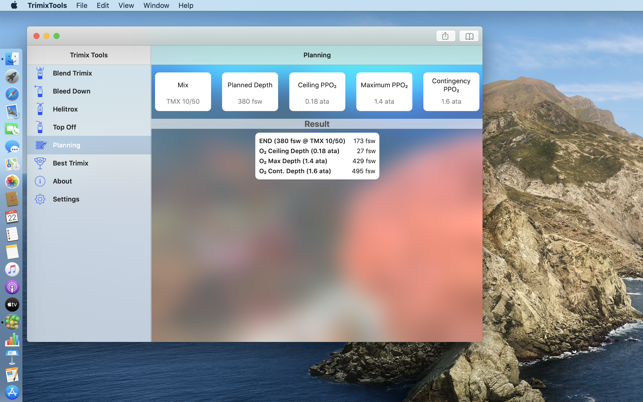Screen dimensions: 643x402
Task: Launch Launchpad rocket in the Dock
Action: point(12,76)
